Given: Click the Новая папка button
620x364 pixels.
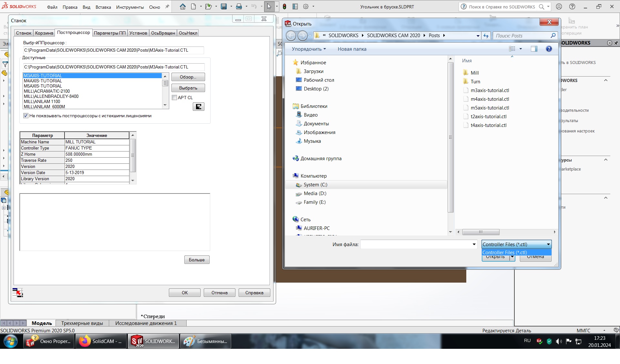Looking at the screenshot, I should pos(352,49).
